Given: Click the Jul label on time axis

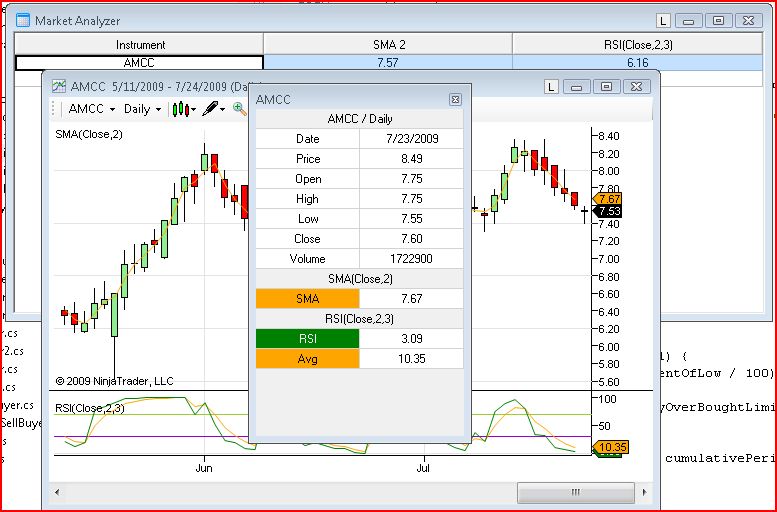Looking at the screenshot, I should (x=423, y=468).
